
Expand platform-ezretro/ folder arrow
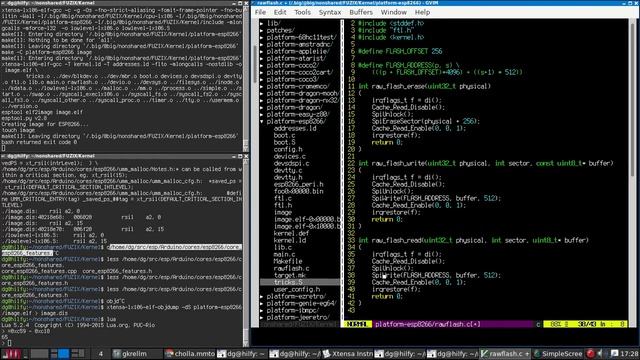click(x=262, y=297)
